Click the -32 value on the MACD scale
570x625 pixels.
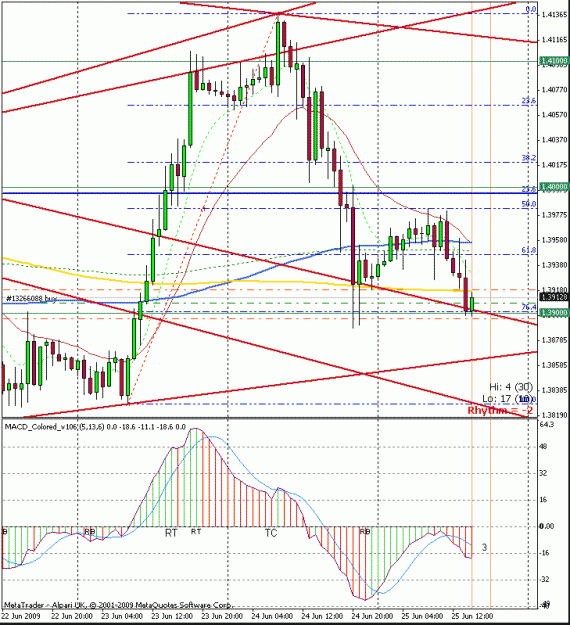pos(544,580)
